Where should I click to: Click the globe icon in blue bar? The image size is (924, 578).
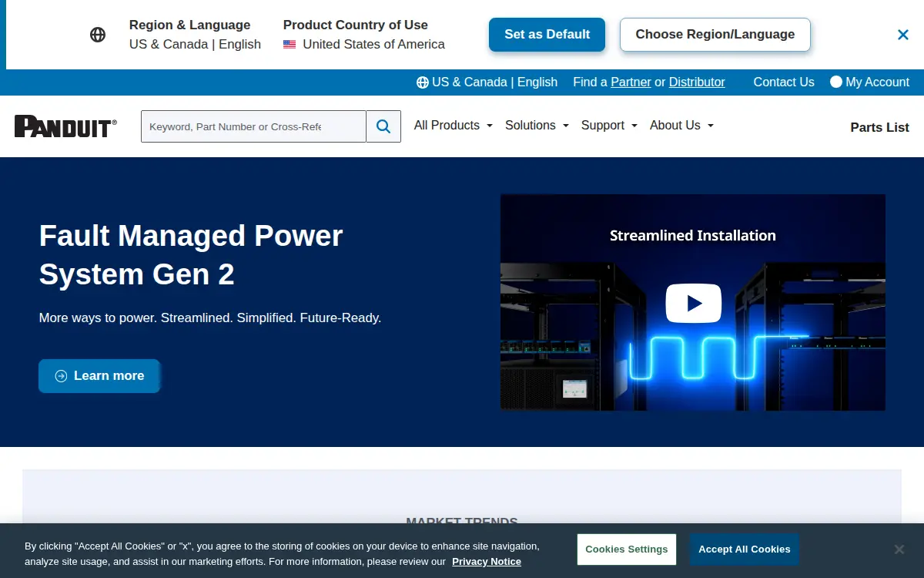(423, 82)
